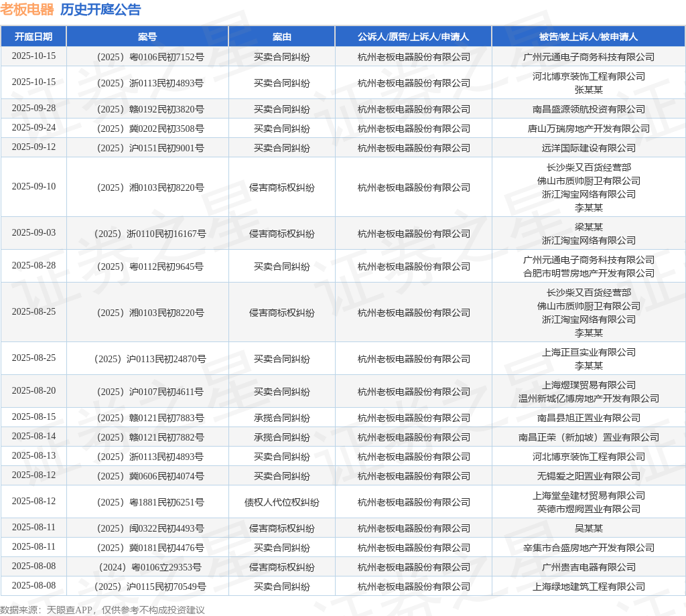Click case number (2024)粤0106立29353号
The width and height of the screenshot is (686, 616).
point(150,568)
